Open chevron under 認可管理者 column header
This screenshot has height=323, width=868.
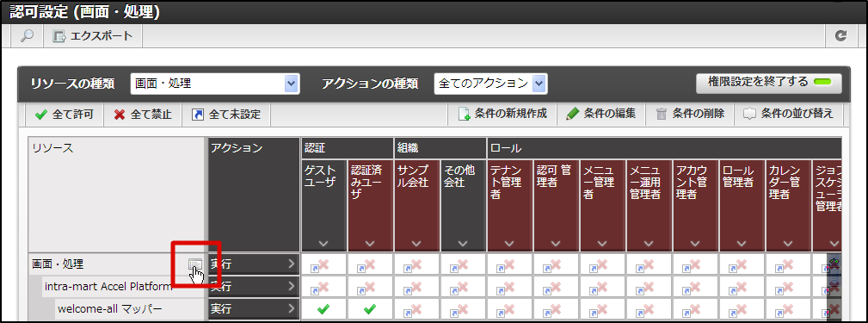pos(557,243)
